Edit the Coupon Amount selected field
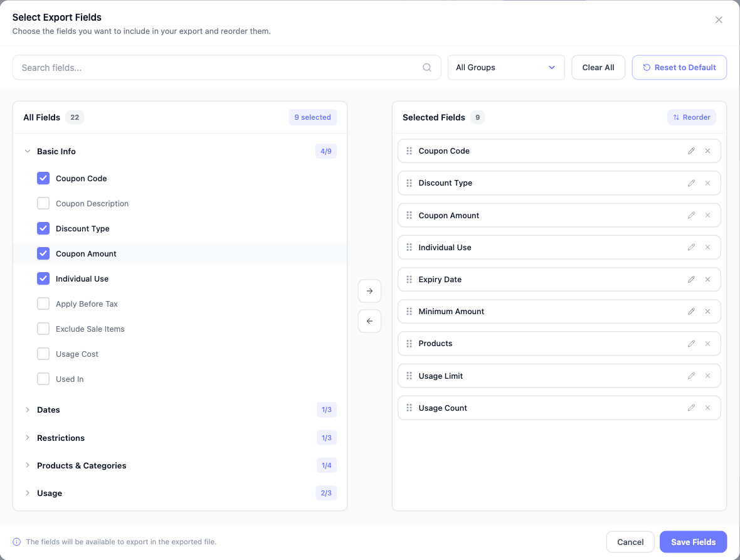740x560 pixels. (x=691, y=215)
